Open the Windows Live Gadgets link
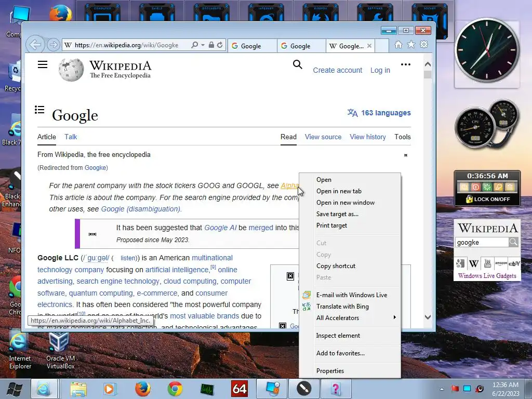The height and width of the screenshot is (399, 532). [487, 275]
